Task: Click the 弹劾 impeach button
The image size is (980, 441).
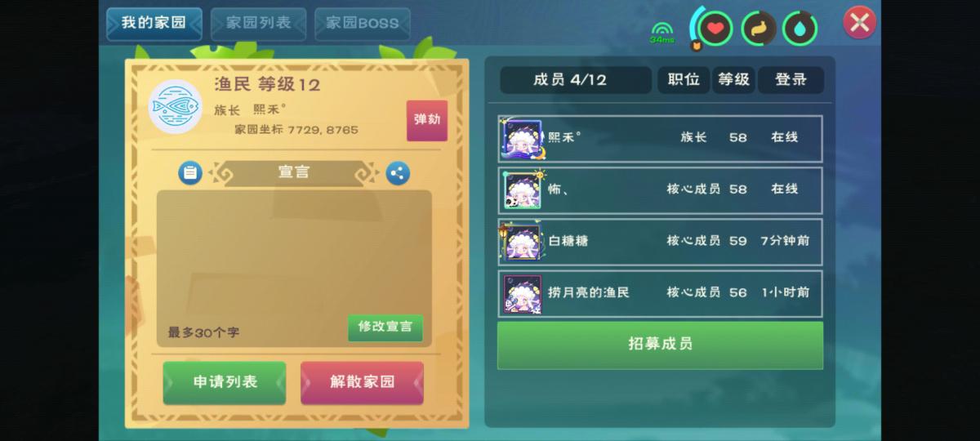Action: click(x=427, y=120)
